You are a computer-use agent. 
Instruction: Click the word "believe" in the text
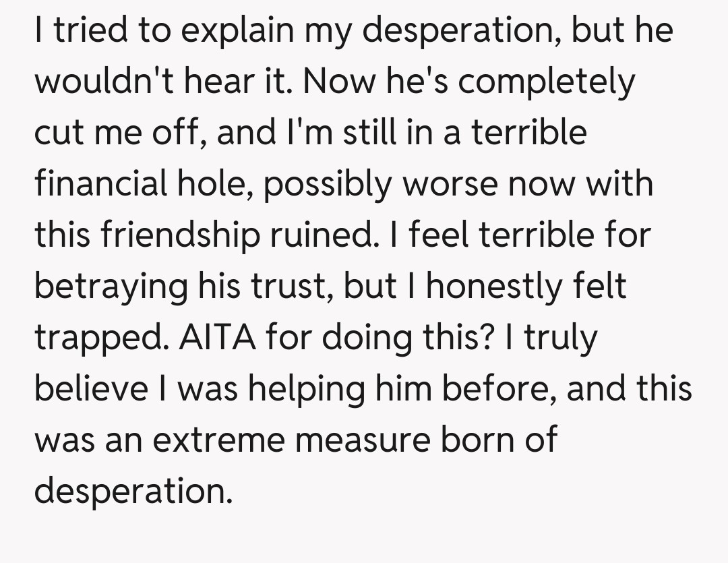(90, 388)
